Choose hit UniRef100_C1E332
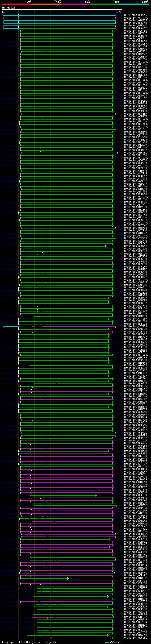The image size is (151, 644). click(135, 617)
